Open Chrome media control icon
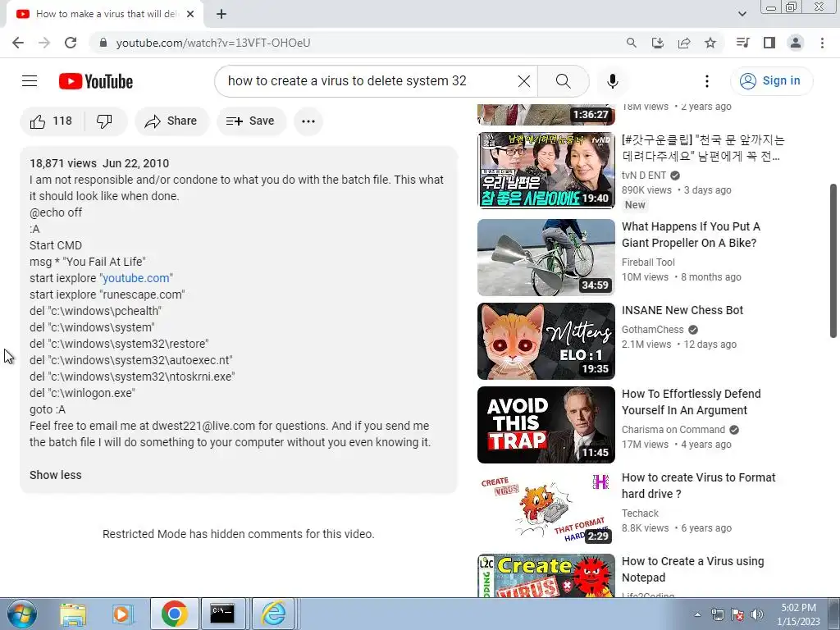Image resolution: width=840 pixels, height=630 pixels. tap(743, 43)
